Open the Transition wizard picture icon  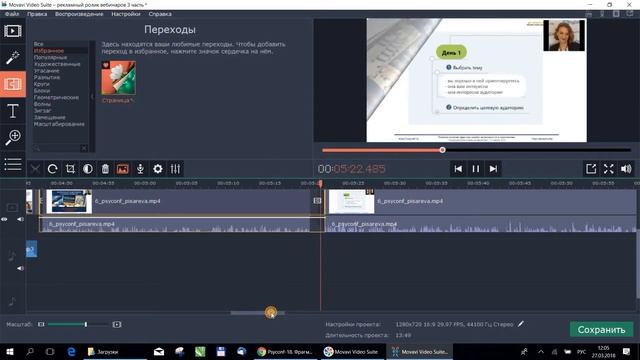[122, 169]
